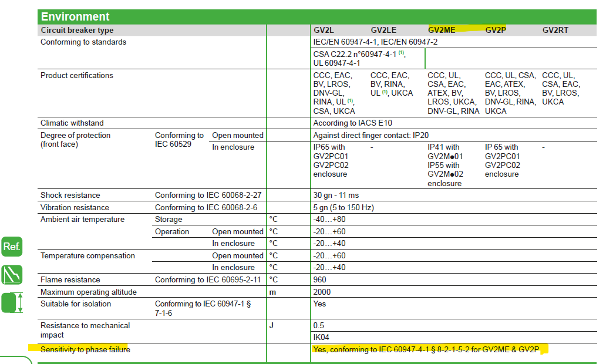
Task: Click Against direct finger contact: IP20
Action: tap(371, 135)
